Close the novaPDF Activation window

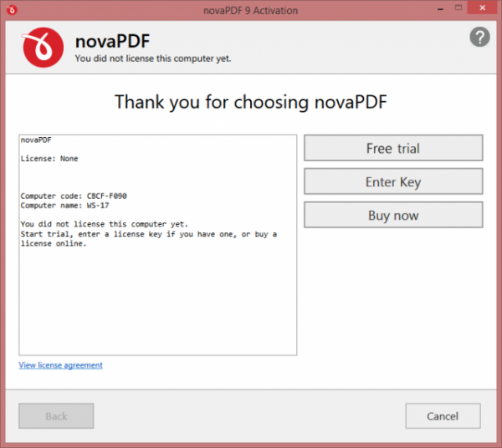coord(479,8)
